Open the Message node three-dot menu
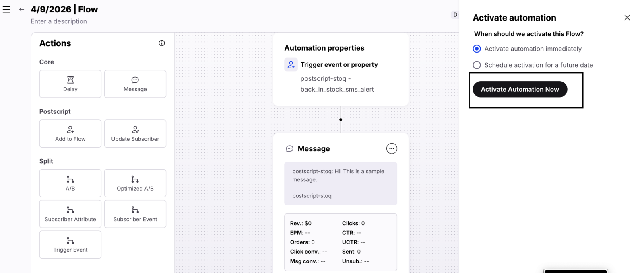The width and height of the screenshot is (644, 273). point(392,149)
